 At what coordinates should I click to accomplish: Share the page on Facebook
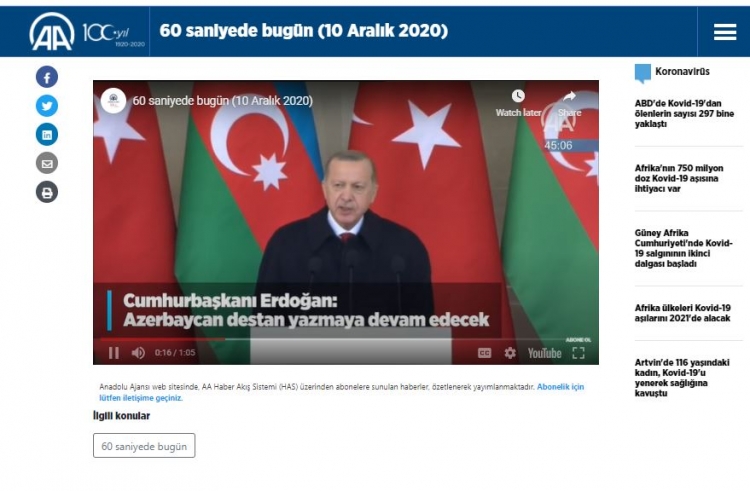coord(47,77)
